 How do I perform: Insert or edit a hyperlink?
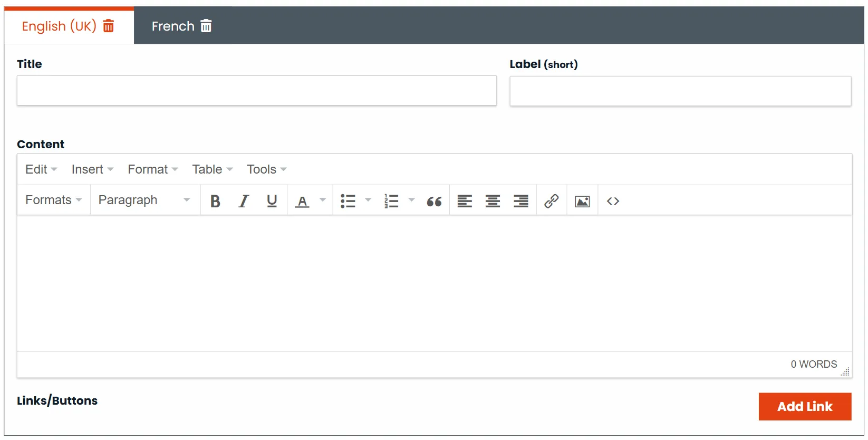pyautogui.click(x=552, y=201)
